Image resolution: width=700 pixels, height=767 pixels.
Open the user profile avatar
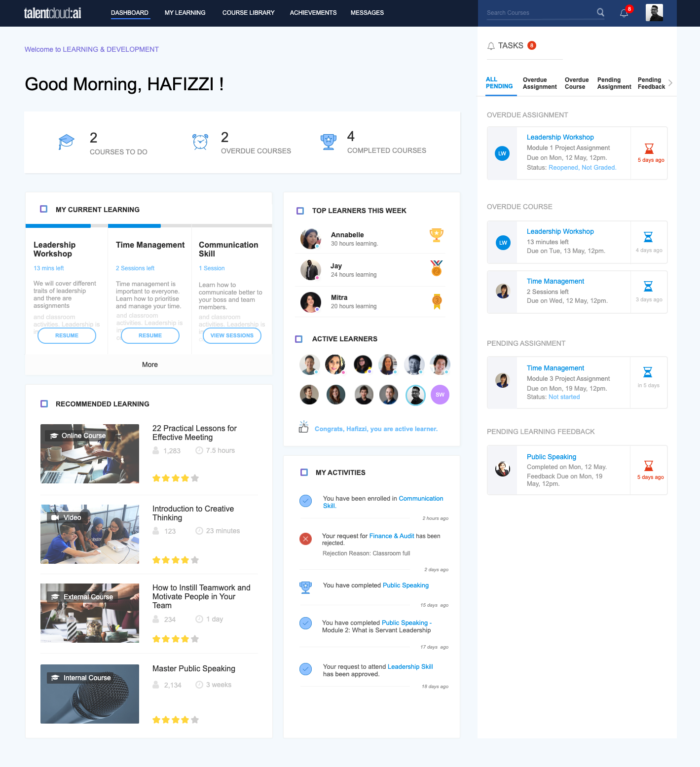click(654, 13)
